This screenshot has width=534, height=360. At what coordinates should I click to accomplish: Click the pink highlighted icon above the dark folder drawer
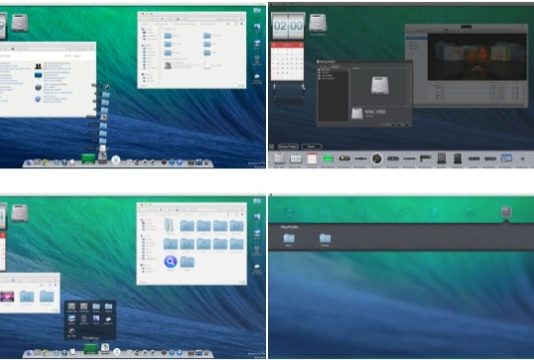506,212
